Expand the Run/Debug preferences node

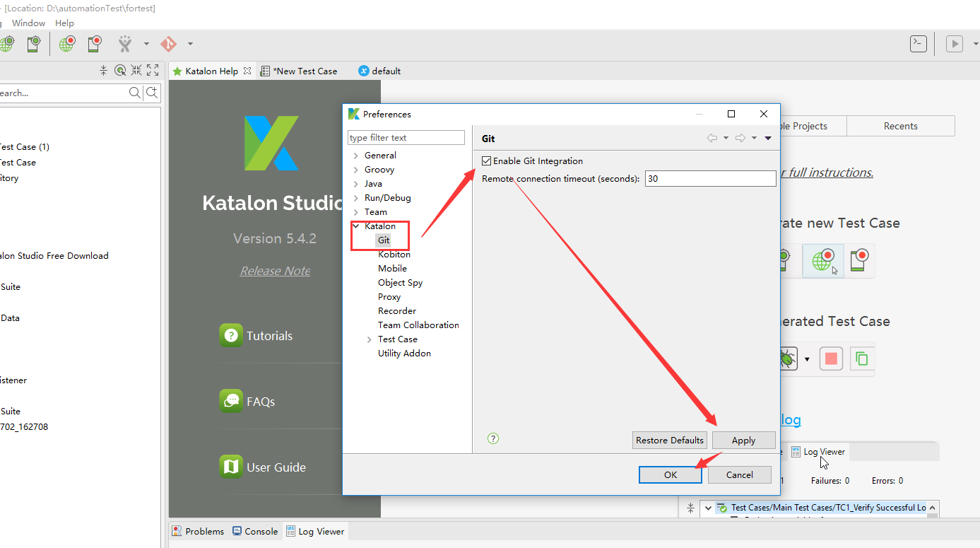356,198
